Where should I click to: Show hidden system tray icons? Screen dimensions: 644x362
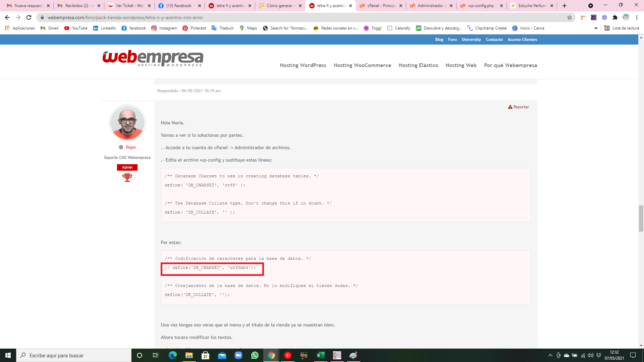[x=550, y=355]
